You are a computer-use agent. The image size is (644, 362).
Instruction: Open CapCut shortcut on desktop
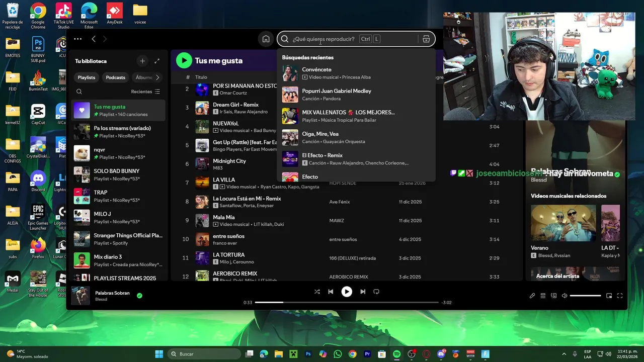click(38, 115)
